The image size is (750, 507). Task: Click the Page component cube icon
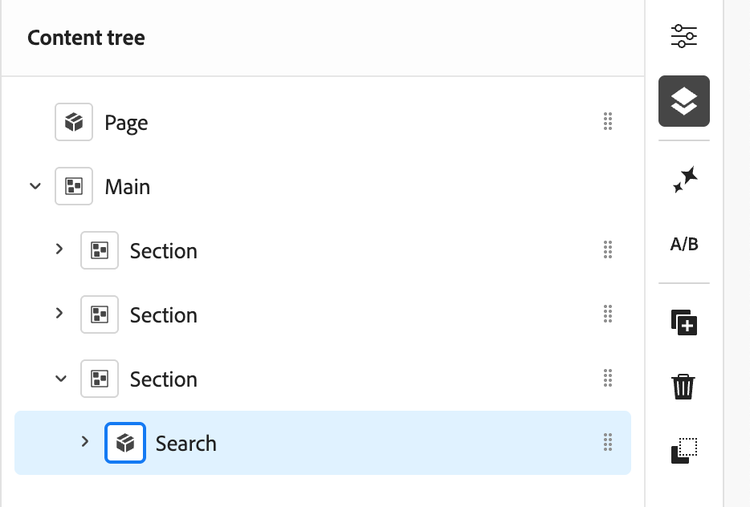74,123
